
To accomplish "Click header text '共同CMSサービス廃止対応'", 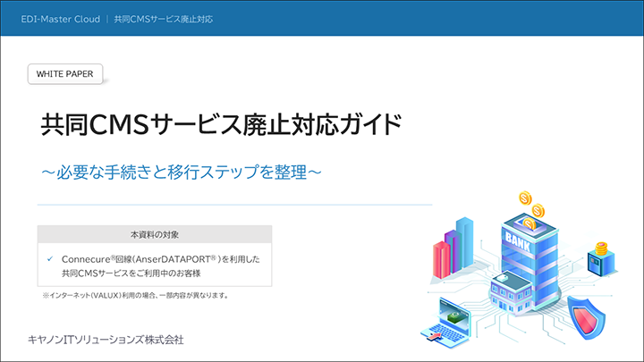I will tap(163, 19).
